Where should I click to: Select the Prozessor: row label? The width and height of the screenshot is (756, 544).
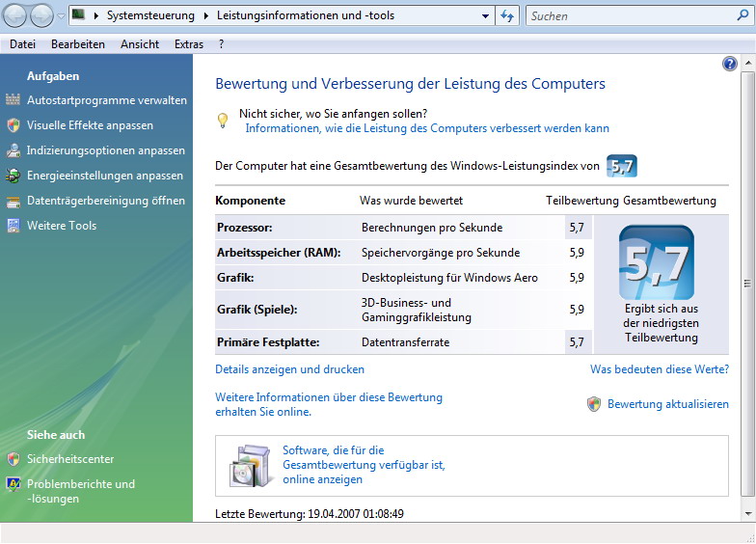[245, 228]
